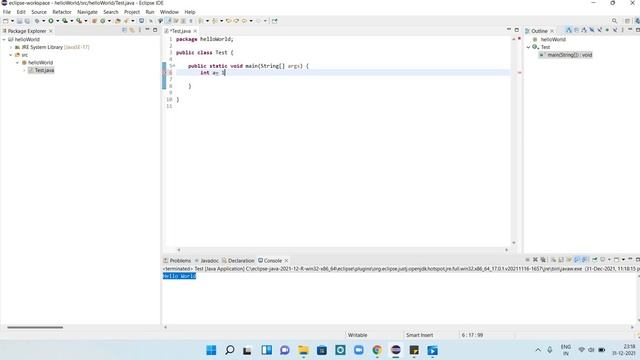640x360 pixels.
Task: Open the Window menu
Action: click(x=169, y=12)
